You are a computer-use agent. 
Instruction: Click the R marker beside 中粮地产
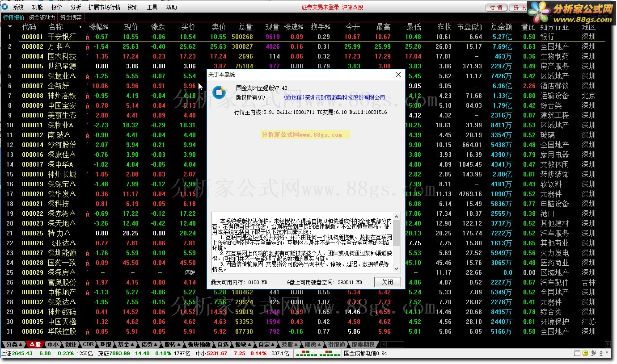pos(88,293)
